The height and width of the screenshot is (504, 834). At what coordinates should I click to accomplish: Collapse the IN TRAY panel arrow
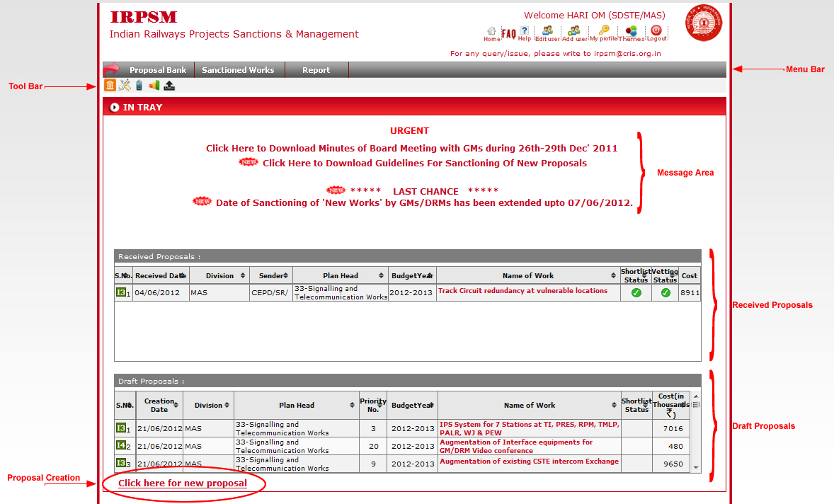(115, 108)
